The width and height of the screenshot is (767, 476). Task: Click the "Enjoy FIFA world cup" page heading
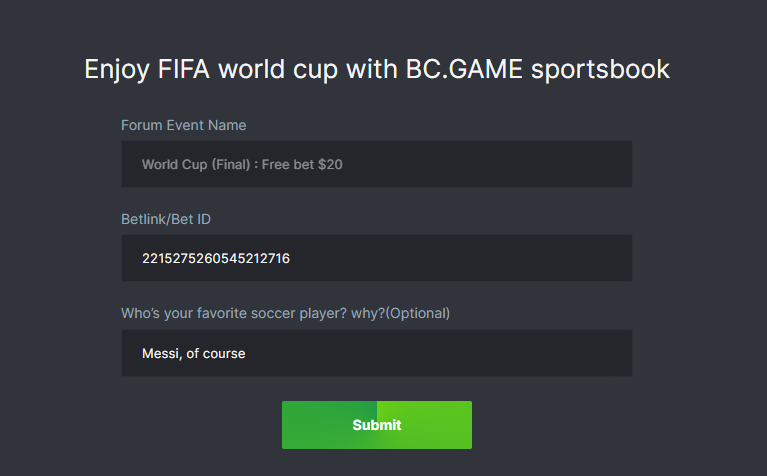[376, 69]
